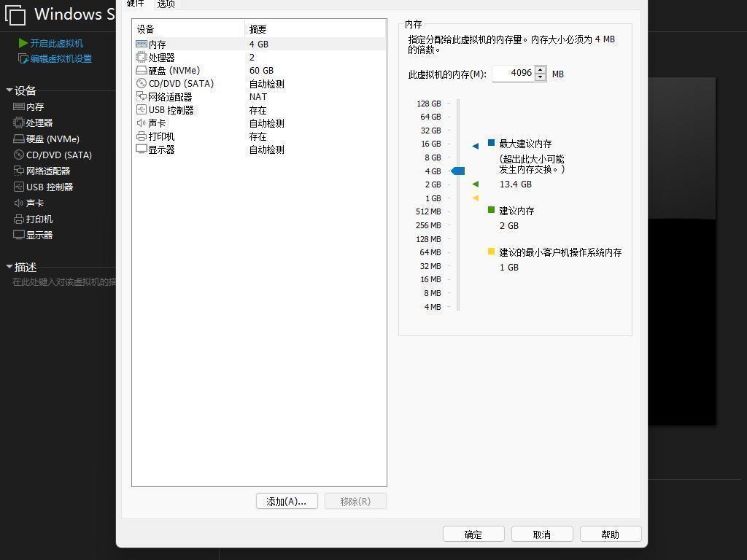Select the 显示器 monitor icon in dialog list
The height and width of the screenshot is (560, 747).
coord(142,149)
